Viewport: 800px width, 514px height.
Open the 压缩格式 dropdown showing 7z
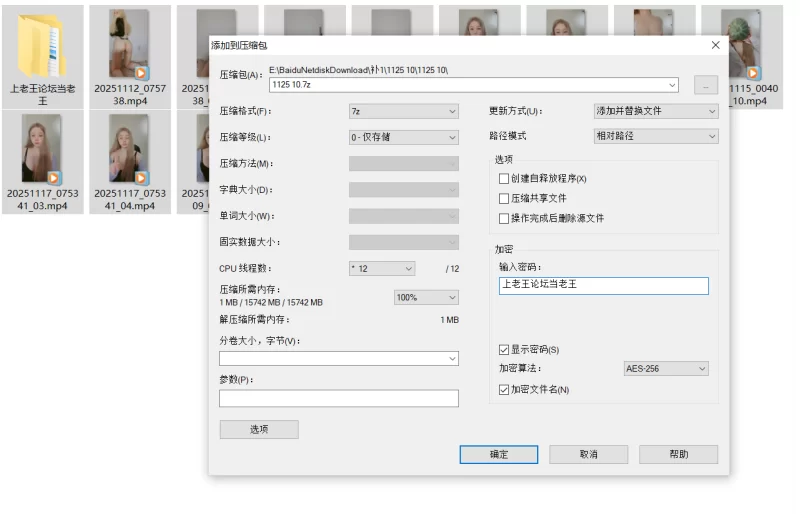tap(403, 111)
